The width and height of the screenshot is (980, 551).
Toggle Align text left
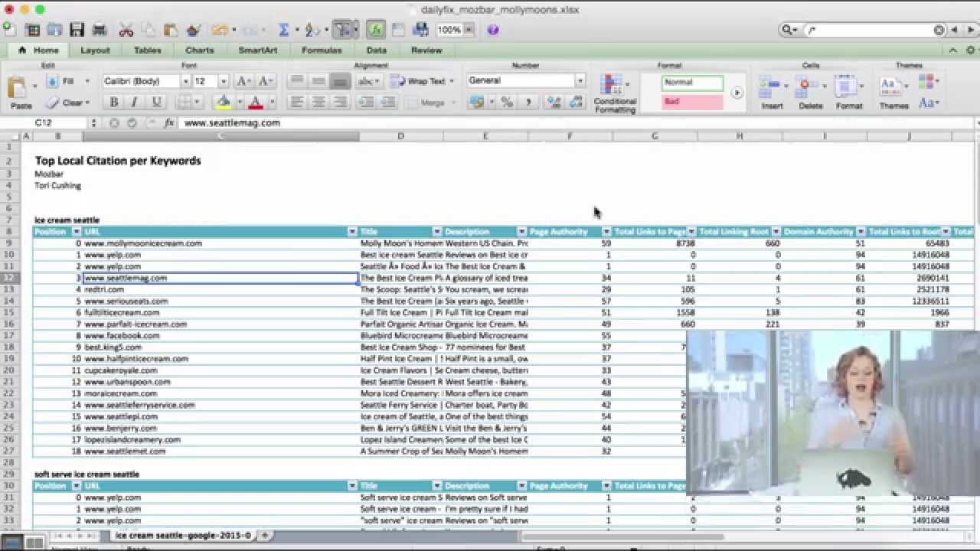coord(297,102)
